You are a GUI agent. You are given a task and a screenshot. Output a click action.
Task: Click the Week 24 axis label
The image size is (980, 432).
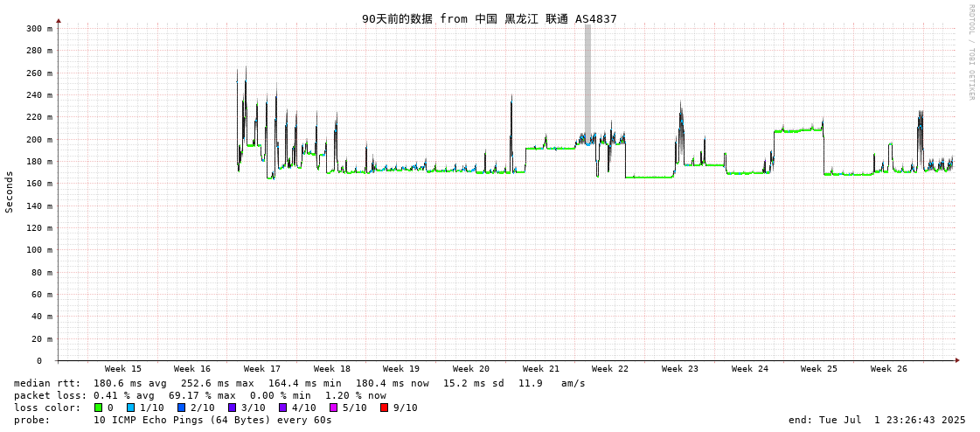[750, 369]
